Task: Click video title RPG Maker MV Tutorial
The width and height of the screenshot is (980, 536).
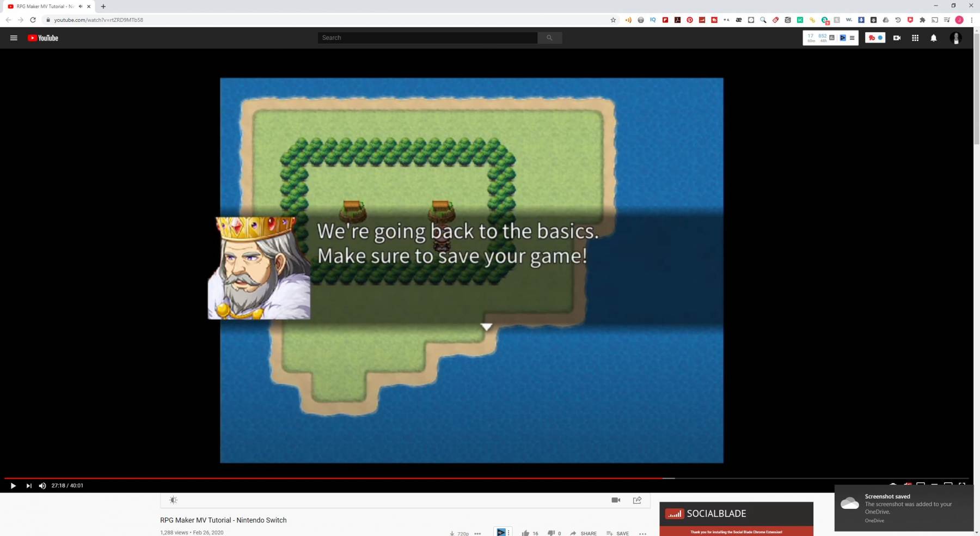Action: click(x=223, y=520)
